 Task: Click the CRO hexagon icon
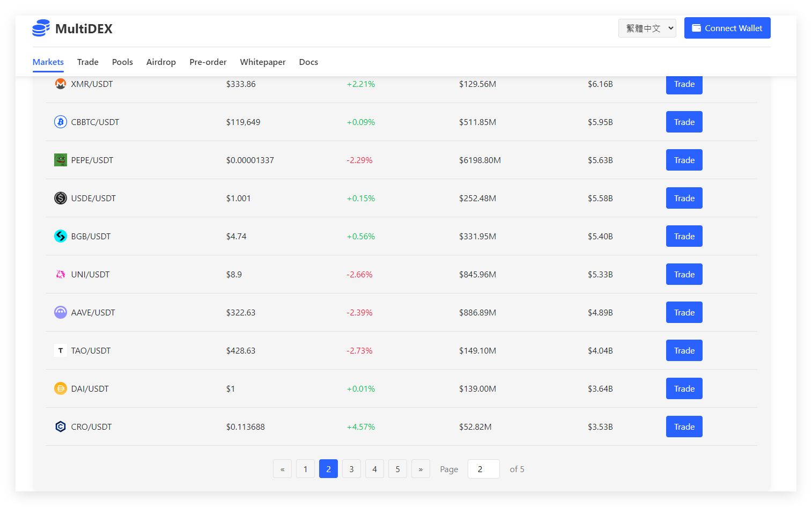[x=61, y=427]
